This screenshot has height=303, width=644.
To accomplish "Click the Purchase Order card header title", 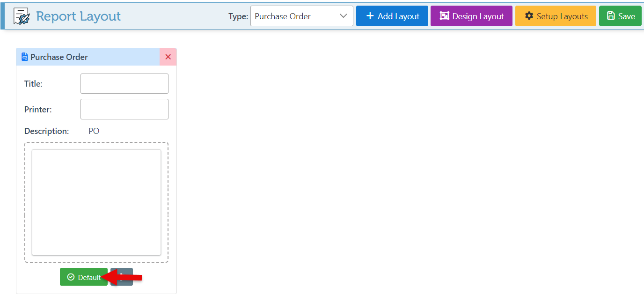I will point(59,57).
